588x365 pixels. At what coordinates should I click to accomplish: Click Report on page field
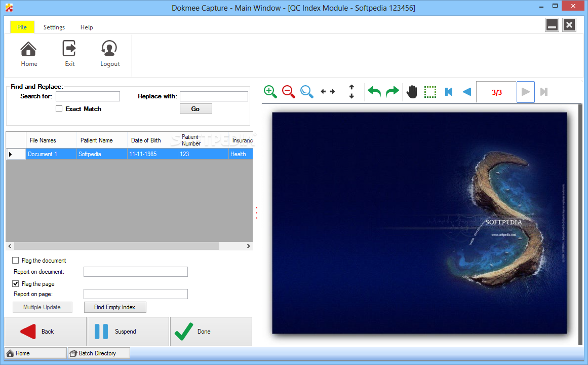coord(135,294)
